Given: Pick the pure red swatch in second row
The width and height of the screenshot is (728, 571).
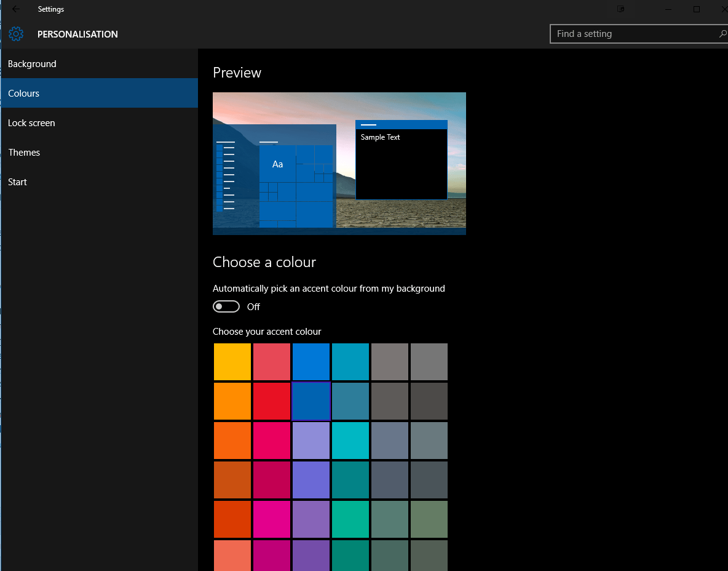Looking at the screenshot, I should [x=272, y=401].
